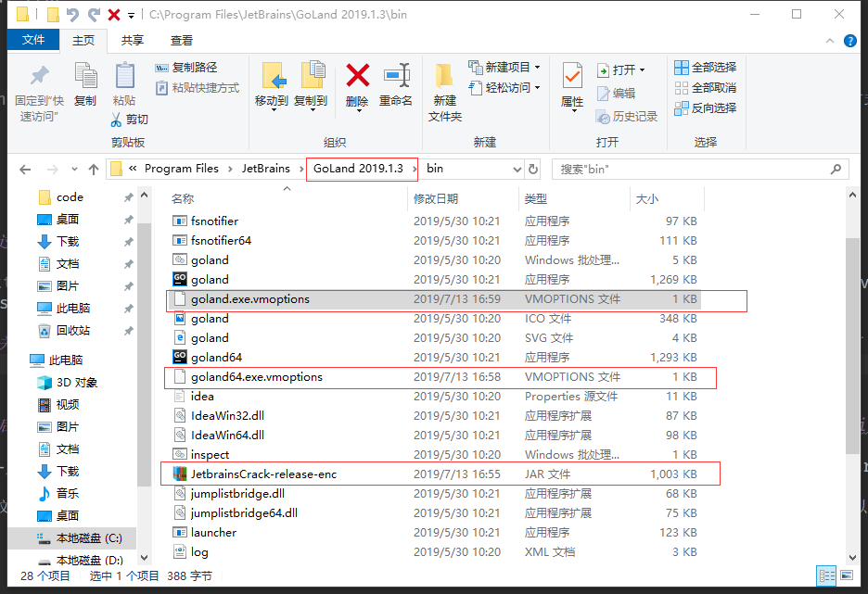The height and width of the screenshot is (594, 868).
Task: Click the Help question mark icon
Action: (849, 41)
